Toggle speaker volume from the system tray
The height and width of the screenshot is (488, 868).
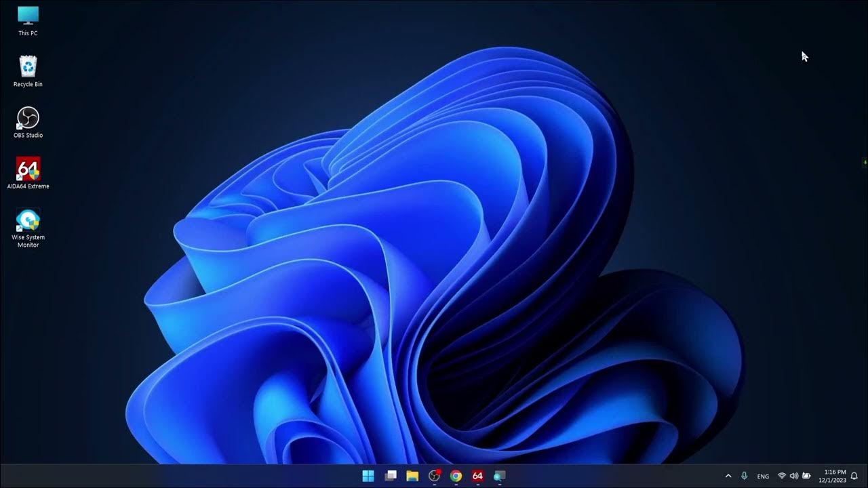click(793, 476)
